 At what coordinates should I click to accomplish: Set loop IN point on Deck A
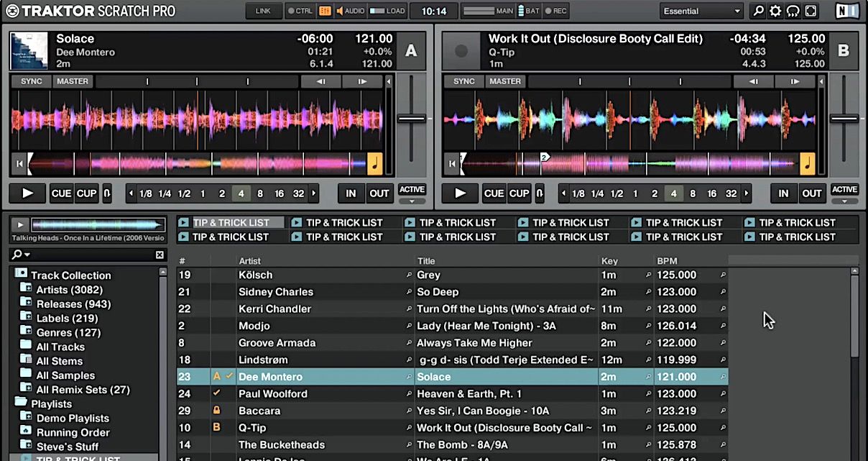click(351, 193)
